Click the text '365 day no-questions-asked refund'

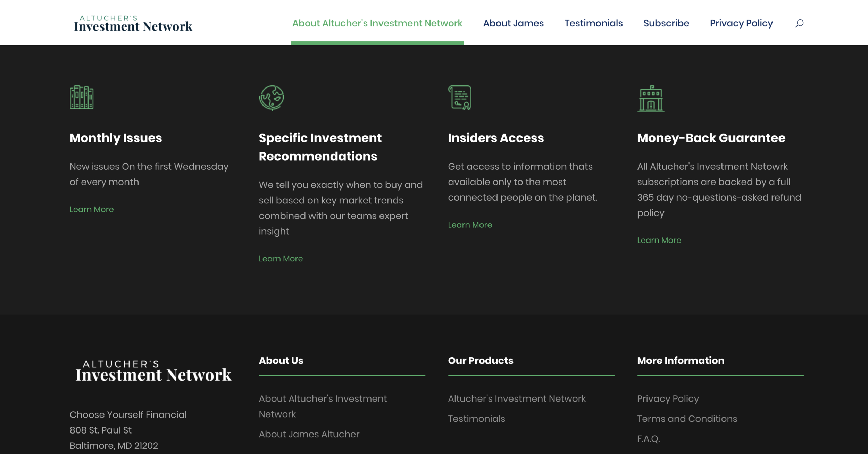[x=719, y=197]
